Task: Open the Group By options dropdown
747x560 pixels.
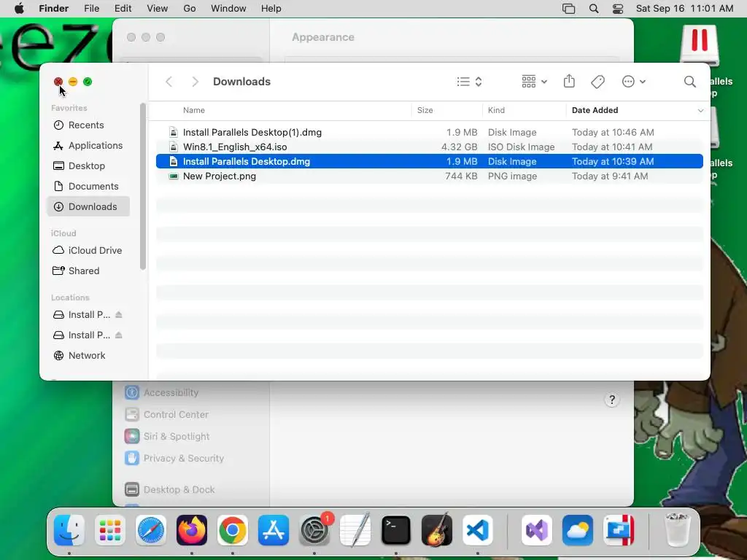Action: coord(534,82)
